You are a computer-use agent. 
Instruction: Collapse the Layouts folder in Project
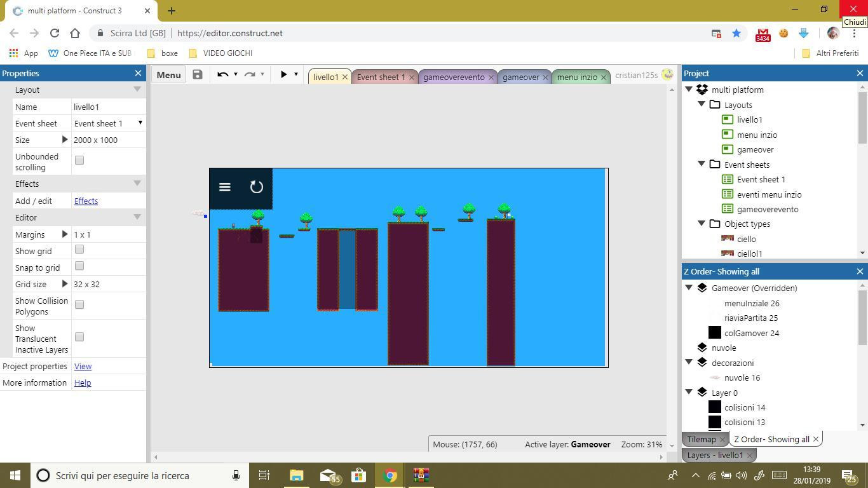point(702,104)
